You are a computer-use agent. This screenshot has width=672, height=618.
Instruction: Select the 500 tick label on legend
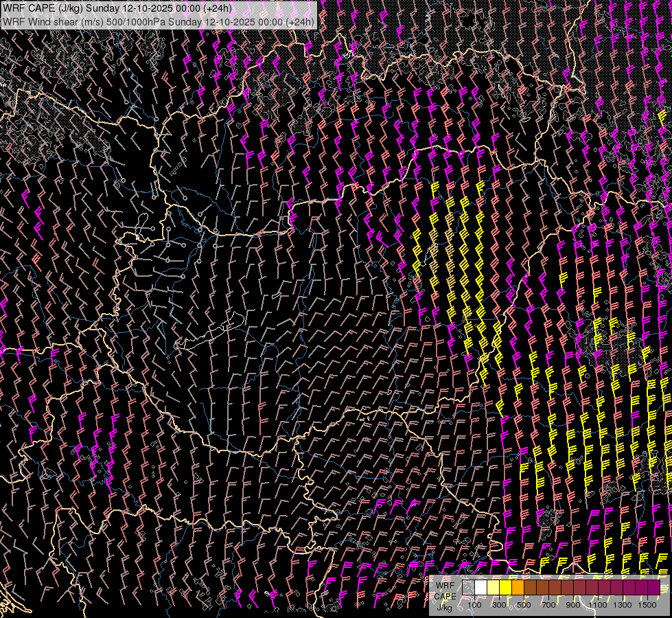pyautogui.click(x=524, y=605)
